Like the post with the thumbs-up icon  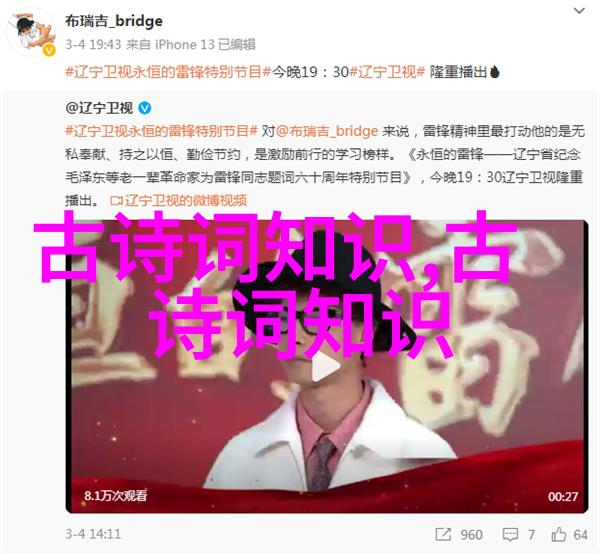(559, 534)
